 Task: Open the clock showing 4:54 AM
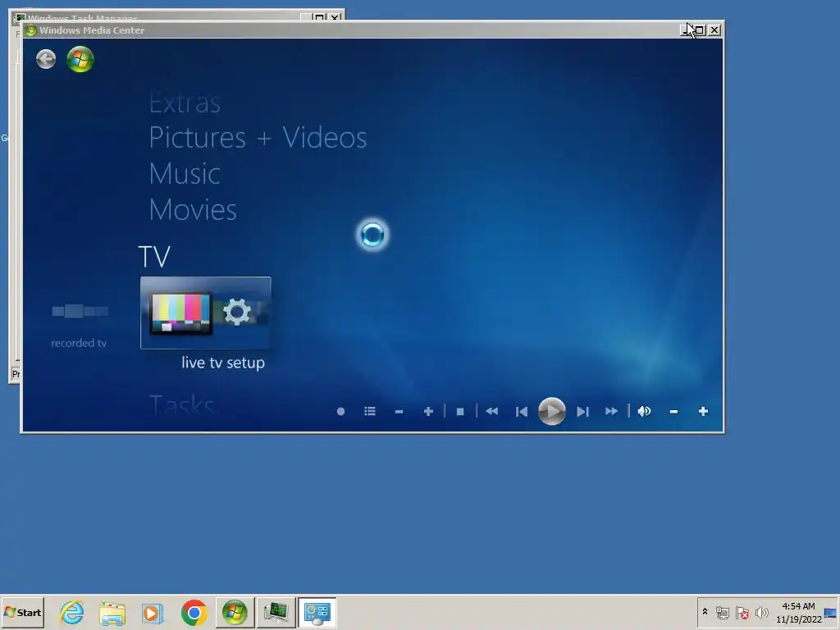click(799, 612)
